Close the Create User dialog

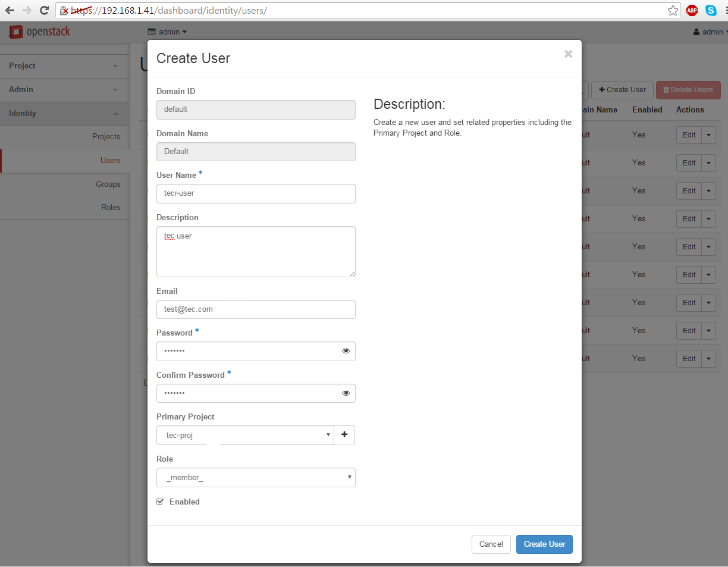[568, 54]
